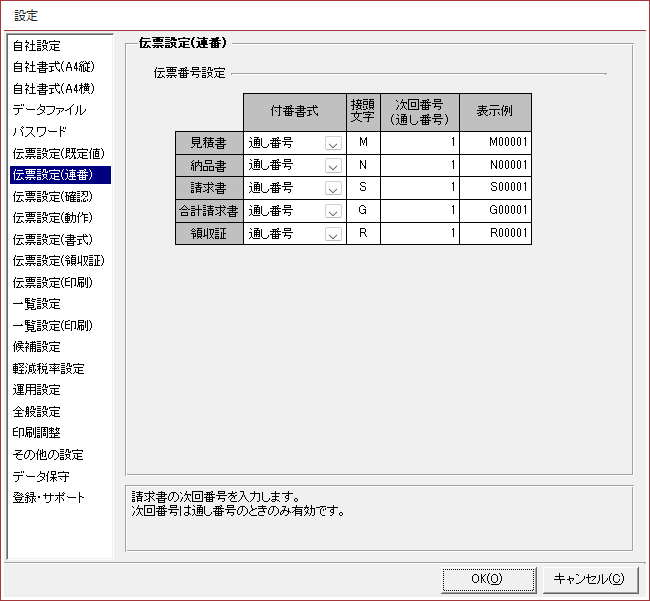Click the 請求書 次回番号 field
Screen dimensions: 650x601
tap(420, 188)
